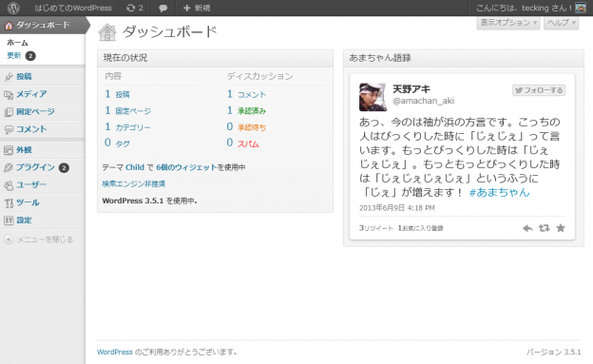Click footer text バージョン 3.5.1

click(553, 352)
